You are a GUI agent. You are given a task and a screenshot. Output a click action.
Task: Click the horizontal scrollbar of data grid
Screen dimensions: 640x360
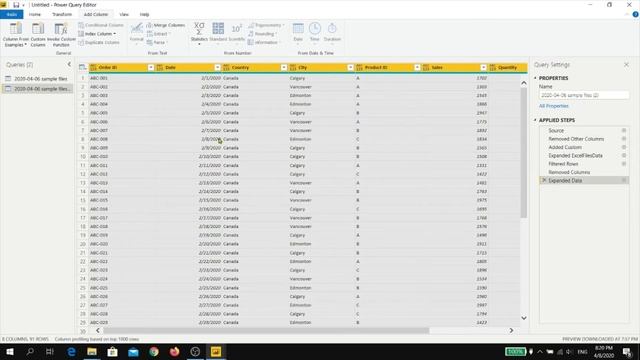(x=266, y=331)
